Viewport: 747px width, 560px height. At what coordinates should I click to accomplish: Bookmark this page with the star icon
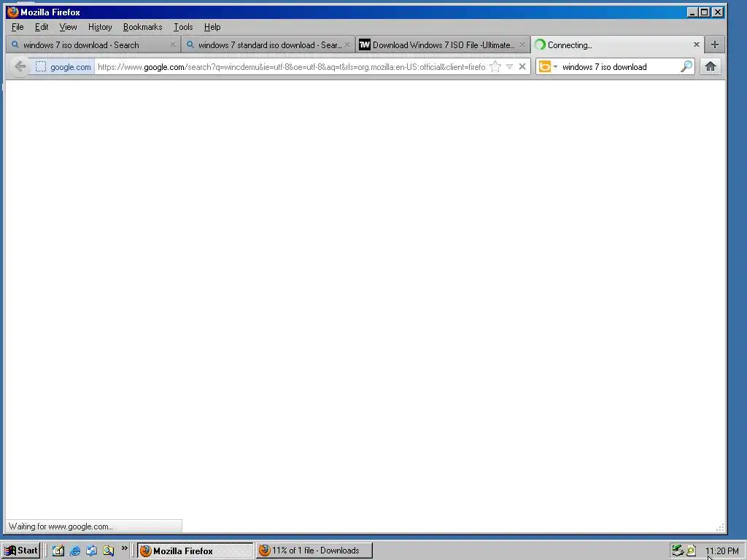tap(495, 66)
